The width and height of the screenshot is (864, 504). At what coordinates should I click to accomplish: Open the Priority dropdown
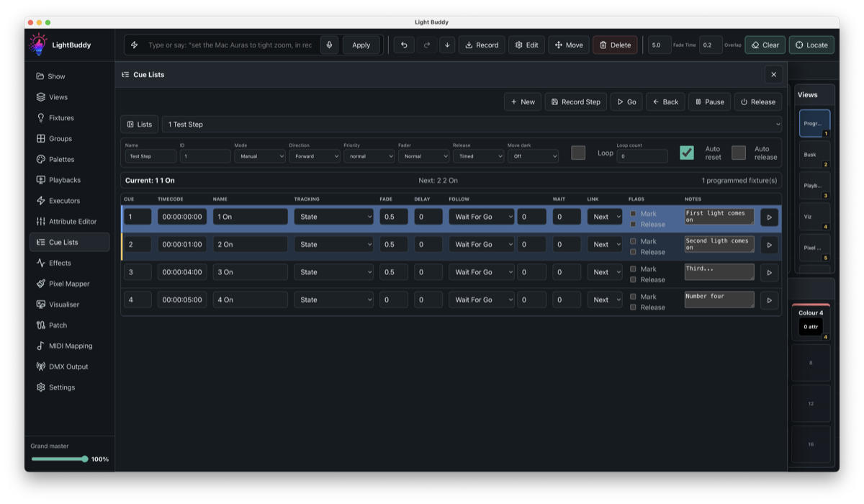click(x=369, y=156)
